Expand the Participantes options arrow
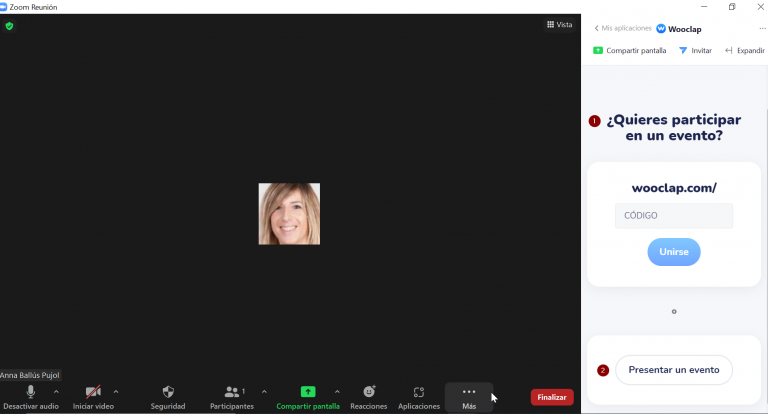768x414 pixels. (264, 391)
